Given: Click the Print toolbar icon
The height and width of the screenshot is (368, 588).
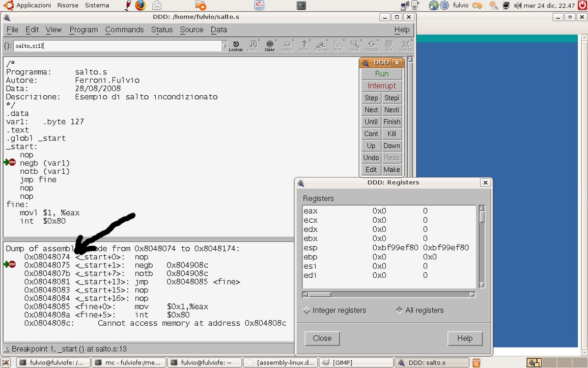Looking at the screenshot, I should click(x=304, y=46).
